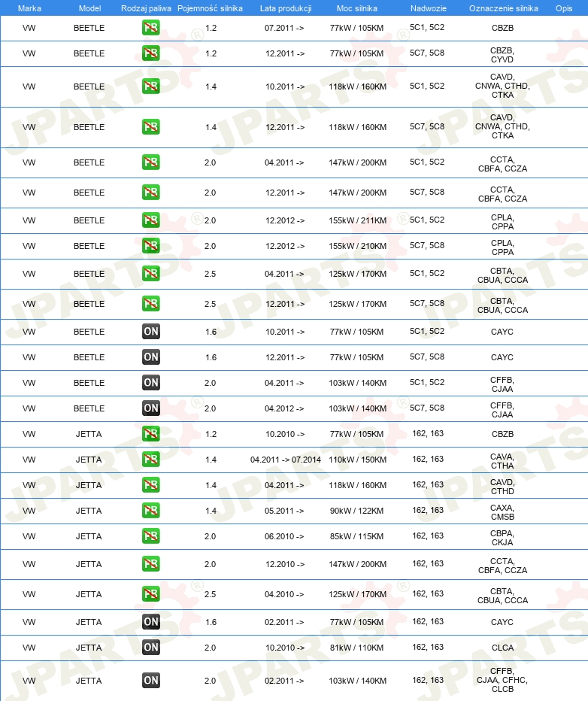This screenshot has height=701, width=588.
Task: Select the '110kW / 150KM' power cell
Action: click(x=357, y=460)
